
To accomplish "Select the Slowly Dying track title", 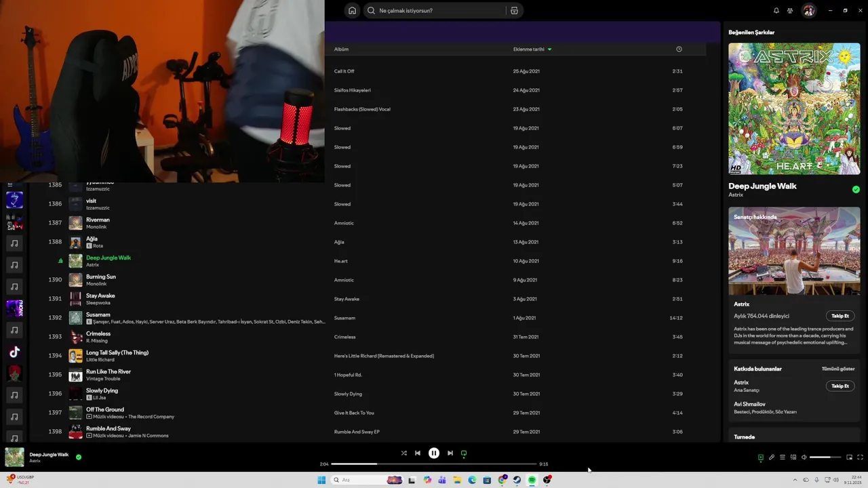I will [x=102, y=390].
